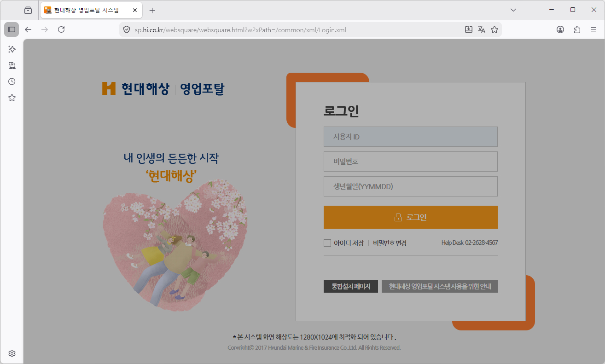Open the AI sparkle sidebar tool
This screenshot has width=605, height=364.
tap(12, 49)
